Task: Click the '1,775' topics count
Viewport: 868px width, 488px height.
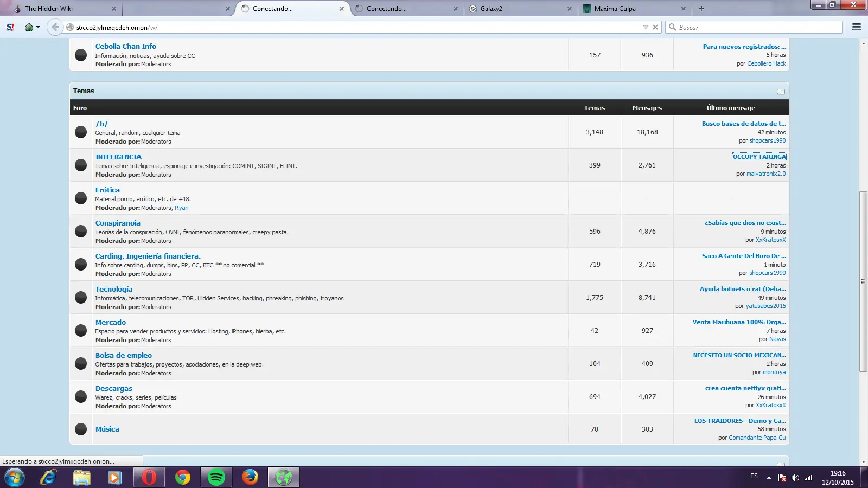Action: [x=595, y=298]
